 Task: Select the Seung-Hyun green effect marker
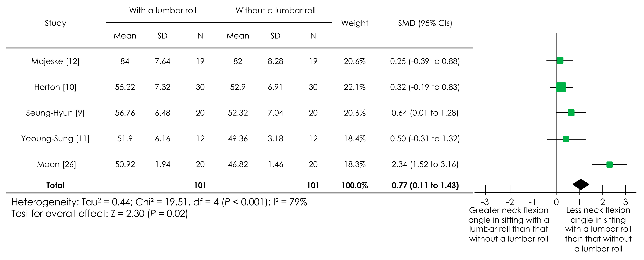(571, 113)
